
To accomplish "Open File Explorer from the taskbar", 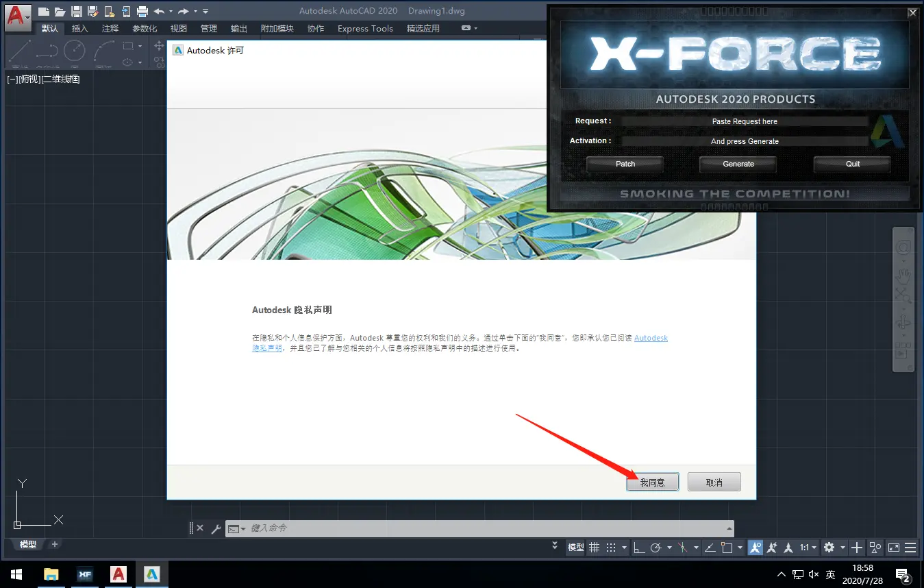I will click(x=51, y=574).
